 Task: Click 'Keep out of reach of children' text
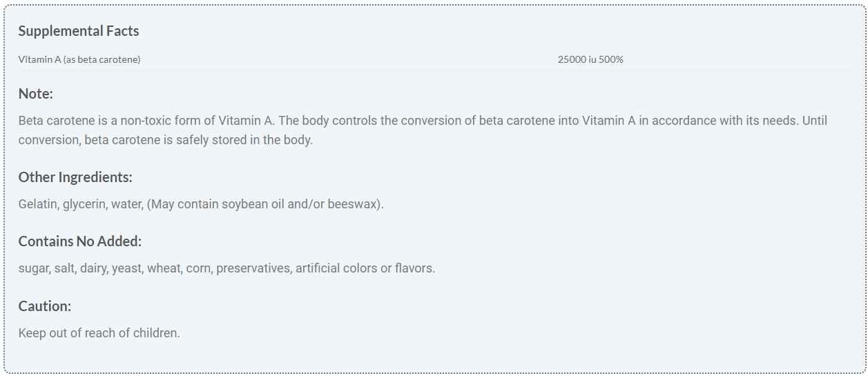click(x=99, y=333)
